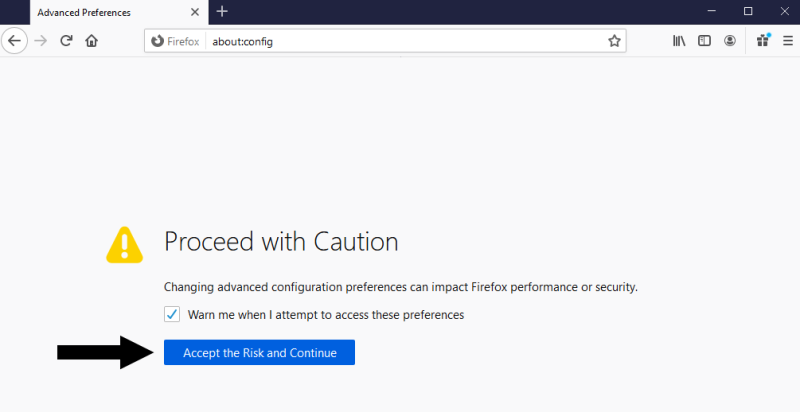This screenshot has height=412, width=800.
Task: Open the Firefox home page icon
Action: 91,41
